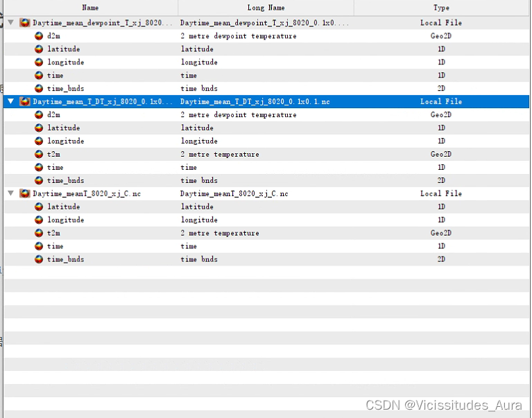The width and height of the screenshot is (532, 418).
Task: Sort by the Name column header
Action: point(90,8)
